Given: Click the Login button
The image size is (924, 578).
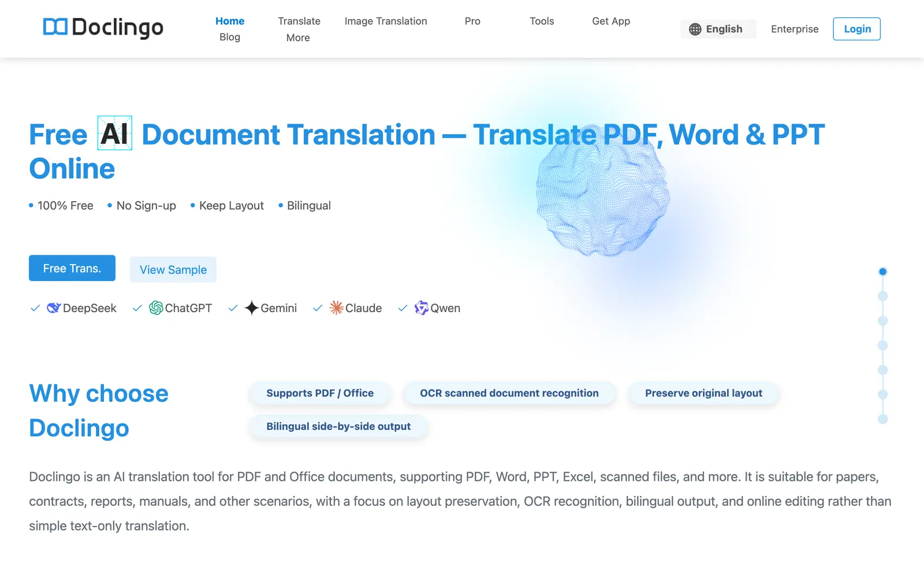Looking at the screenshot, I should click(x=857, y=29).
